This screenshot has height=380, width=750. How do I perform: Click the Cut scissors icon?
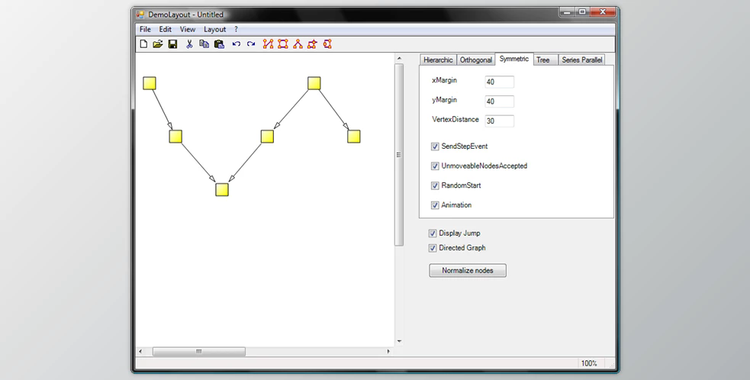click(x=189, y=44)
